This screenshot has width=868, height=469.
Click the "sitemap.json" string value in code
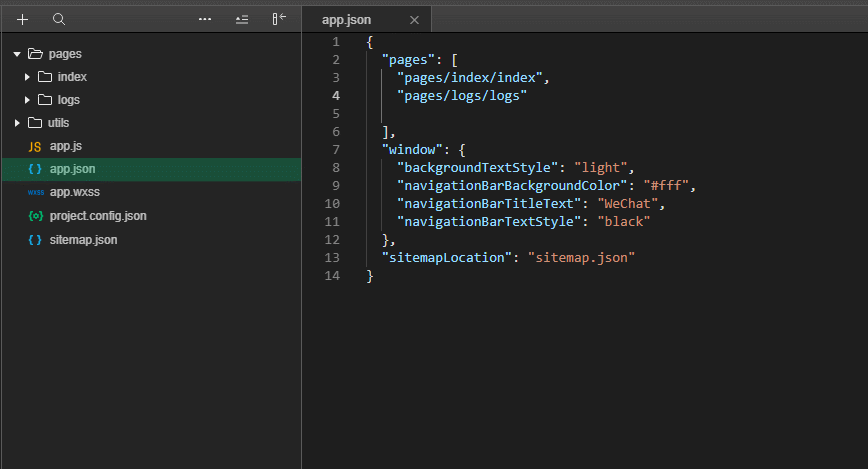pyautogui.click(x=581, y=258)
